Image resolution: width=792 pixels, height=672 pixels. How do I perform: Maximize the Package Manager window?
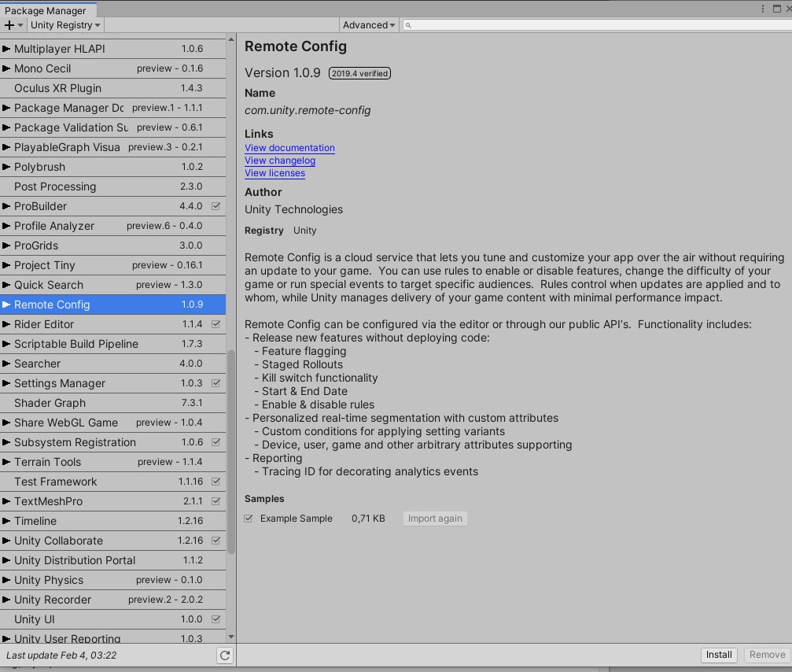click(x=777, y=9)
